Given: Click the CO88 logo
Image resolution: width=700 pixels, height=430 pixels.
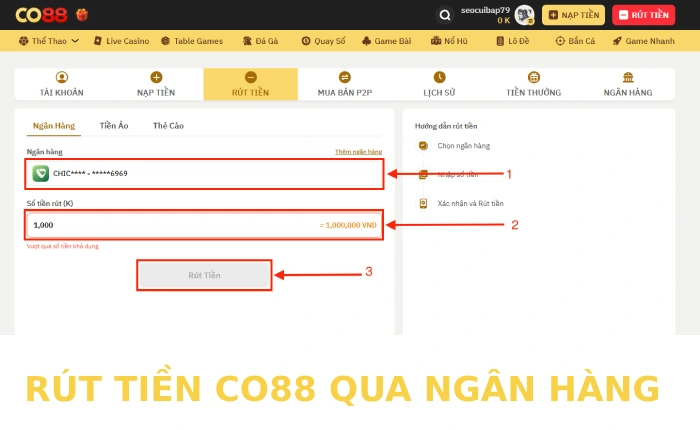Looking at the screenshot, I should click(x=41, y=15).
